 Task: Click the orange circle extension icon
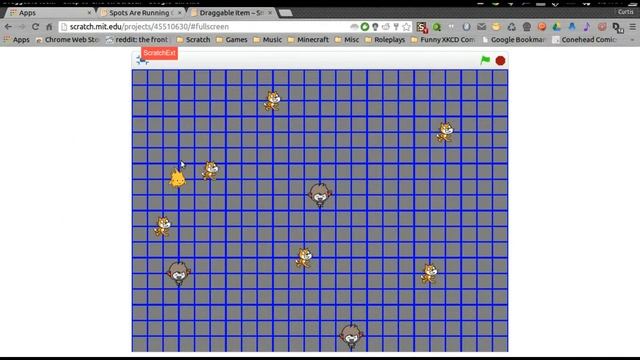pos(542,27)
